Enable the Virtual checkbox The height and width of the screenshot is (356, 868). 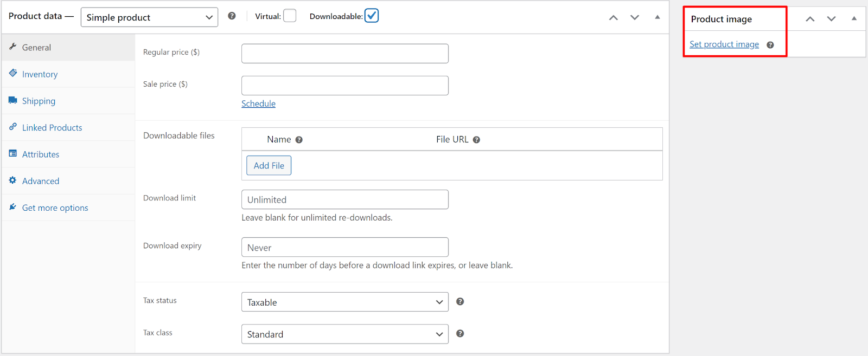[290, 16]
